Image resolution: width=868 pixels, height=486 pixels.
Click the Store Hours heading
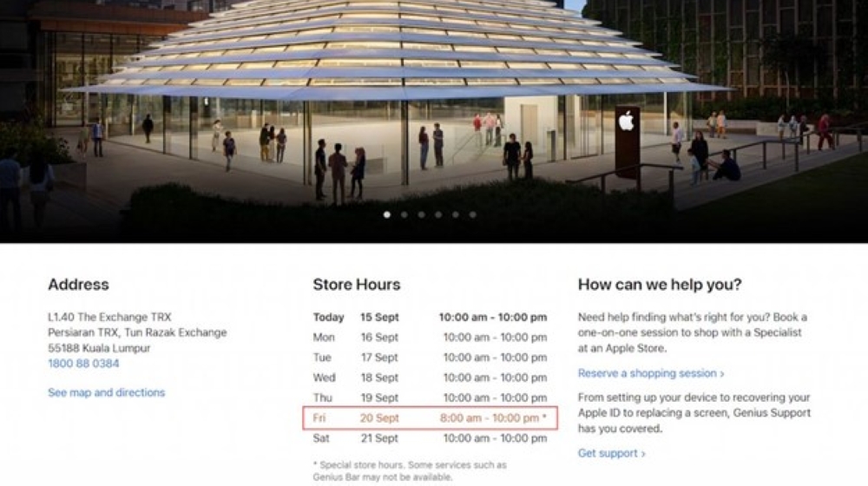357,285
